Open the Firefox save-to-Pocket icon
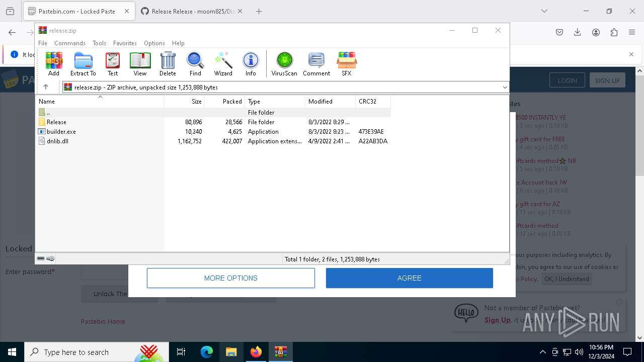The height and width of the screenshot is (362, 644). click(x=559, y=32)
